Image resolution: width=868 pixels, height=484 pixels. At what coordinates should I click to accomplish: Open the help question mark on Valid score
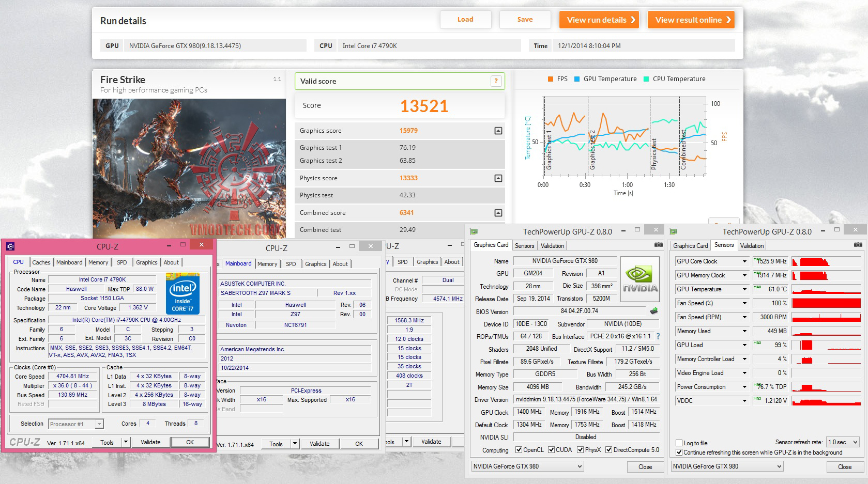pos(496,81)
